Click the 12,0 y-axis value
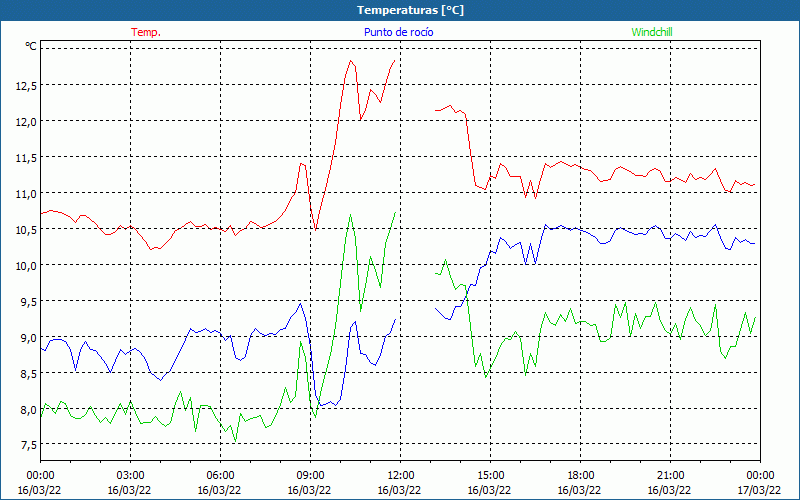The height and width of the screenshot is (500, 800). 27,122
